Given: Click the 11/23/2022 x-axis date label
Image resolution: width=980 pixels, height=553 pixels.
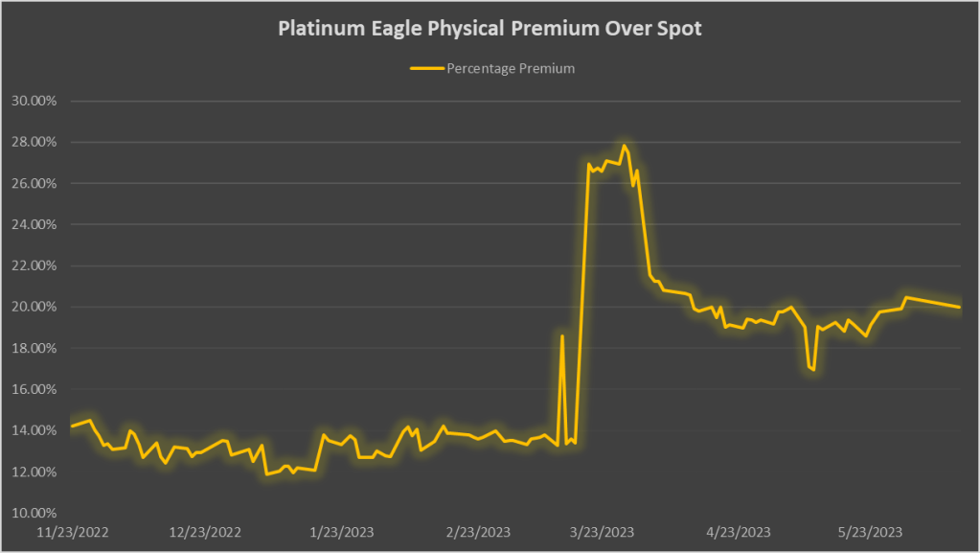Looking at the screenshot, I should click(x=72, y=532).
